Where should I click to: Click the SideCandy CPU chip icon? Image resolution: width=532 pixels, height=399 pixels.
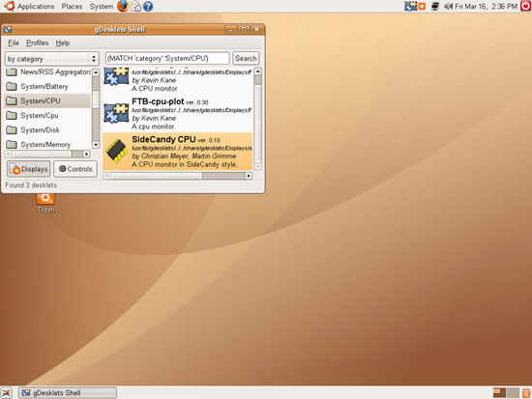tap(117, 151)
